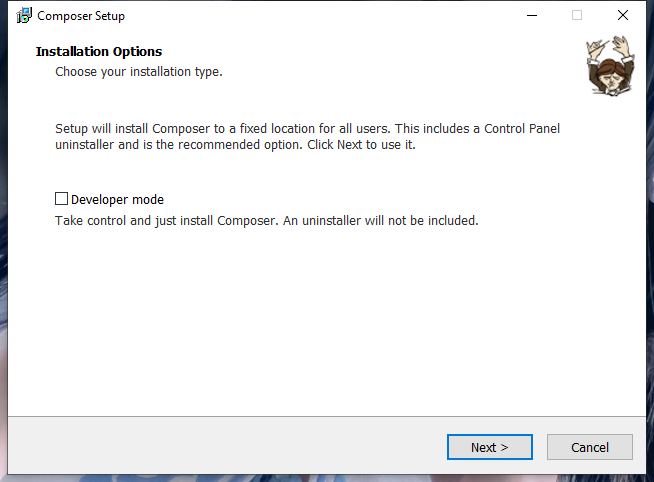654x482 pixels.
Task: Click "Choose your installation type" subtitle
Action: tap(139, 72)
